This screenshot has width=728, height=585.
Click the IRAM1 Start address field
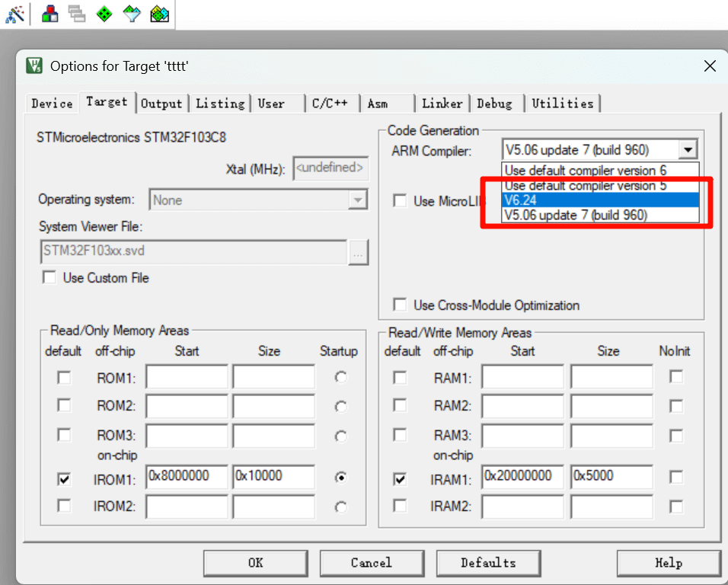pos(522,478)
